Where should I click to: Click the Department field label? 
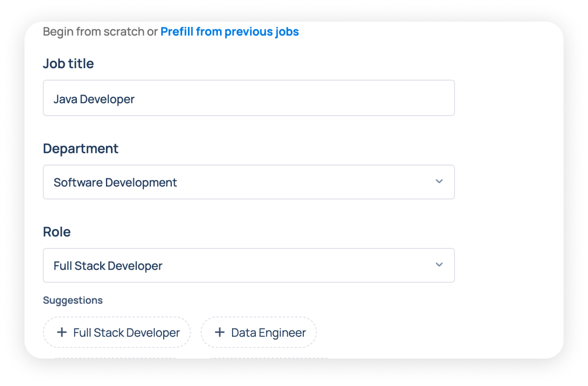point(81,149)
